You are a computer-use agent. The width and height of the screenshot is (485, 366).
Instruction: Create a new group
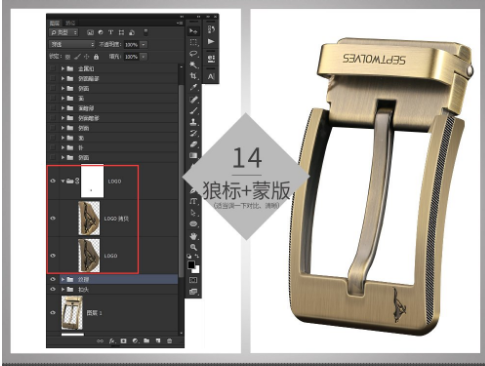146,341
